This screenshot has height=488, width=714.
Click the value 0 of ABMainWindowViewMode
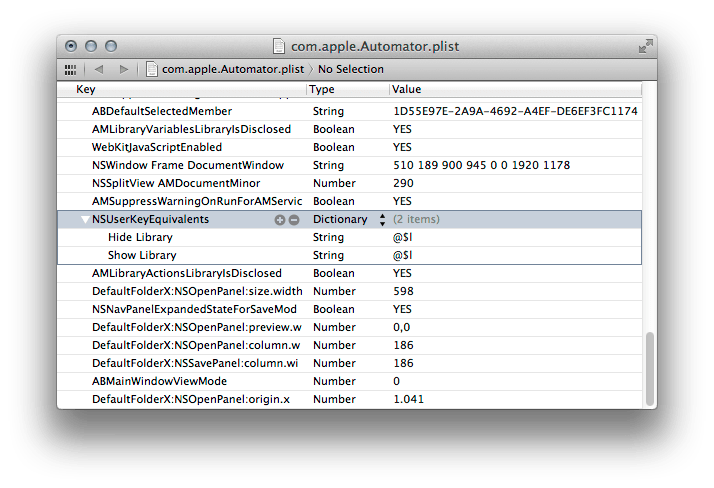click(397, 381)
